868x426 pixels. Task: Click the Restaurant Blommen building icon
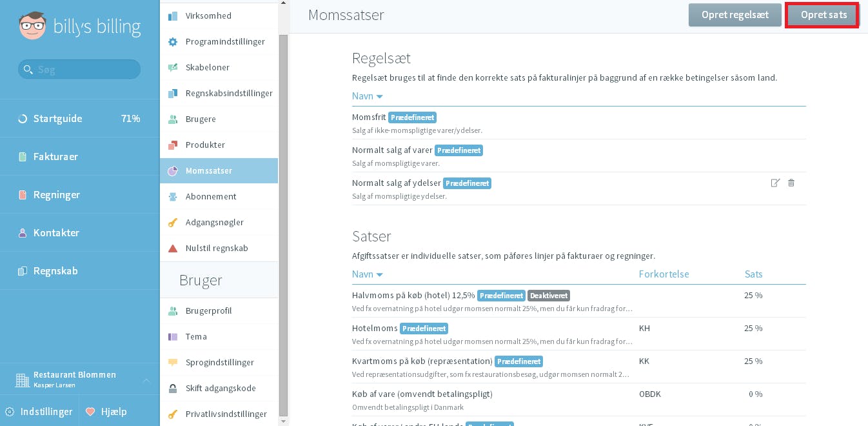tap(23, 380)
